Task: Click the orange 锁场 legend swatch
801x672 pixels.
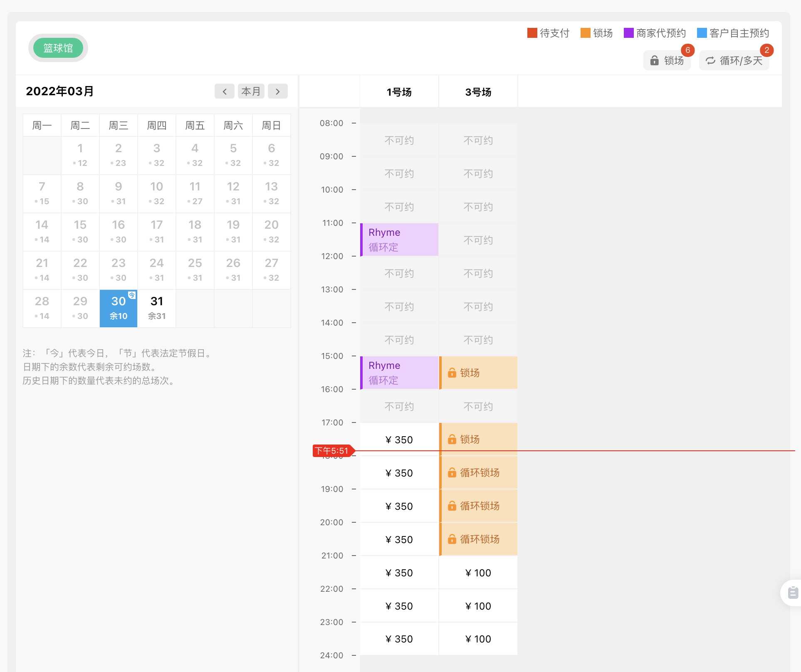Action: (586, 33)
